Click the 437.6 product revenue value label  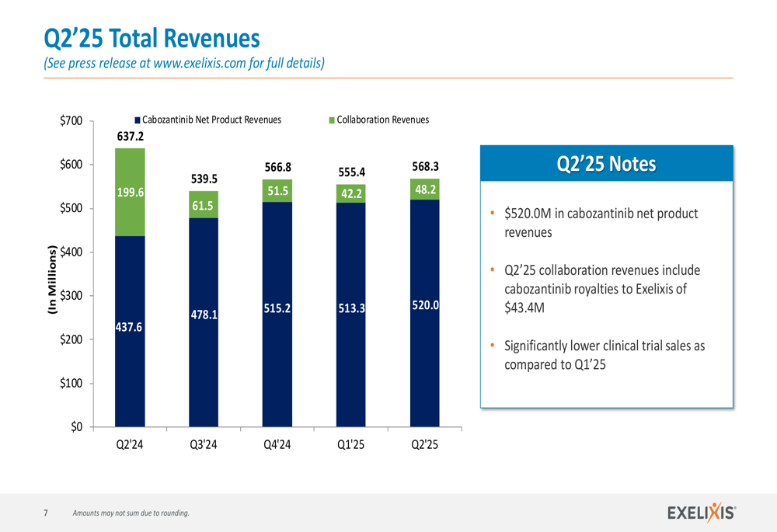point(129,327)
